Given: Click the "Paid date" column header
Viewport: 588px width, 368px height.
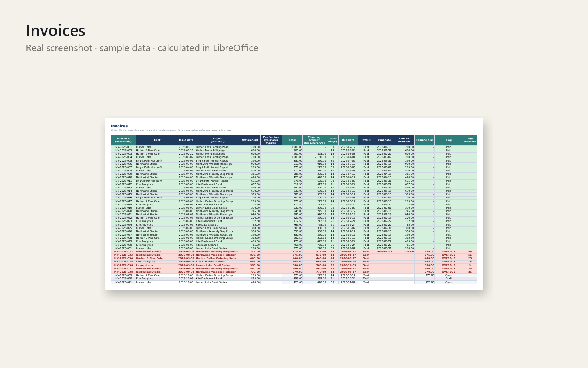Looking at the screenshot, I should pos(384,140).
